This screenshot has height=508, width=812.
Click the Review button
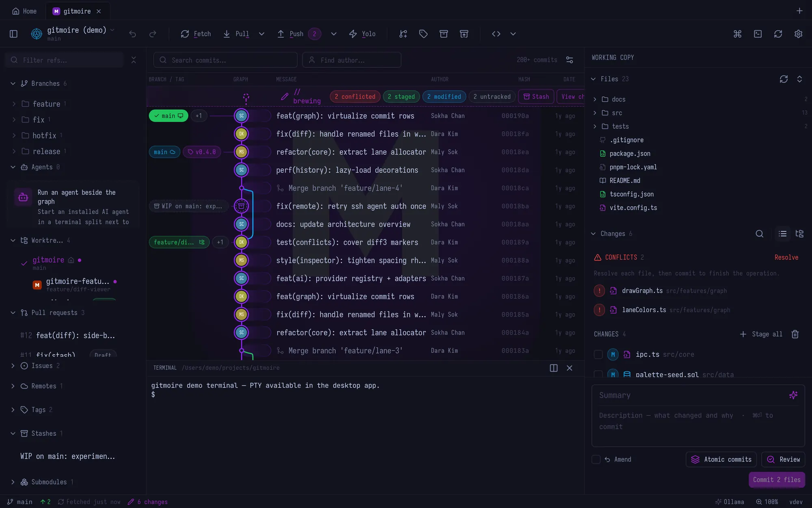pyautogui.click(x=783, y=459)
